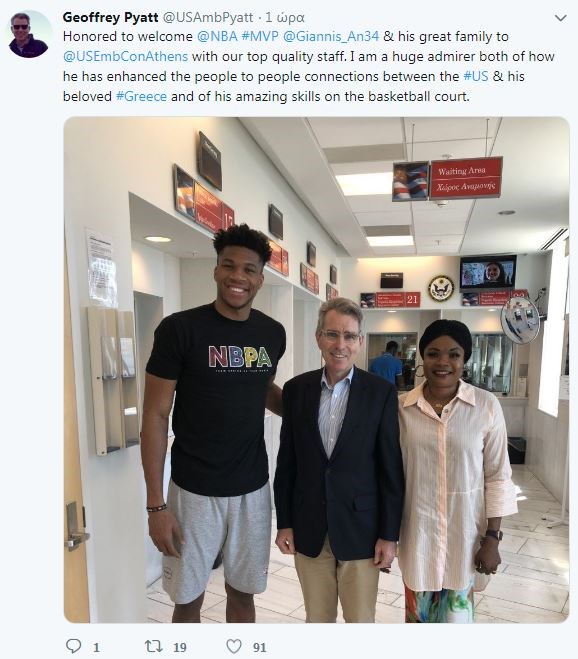
Task: Open the attached embassy photo
Action: [x=316, y=370]
